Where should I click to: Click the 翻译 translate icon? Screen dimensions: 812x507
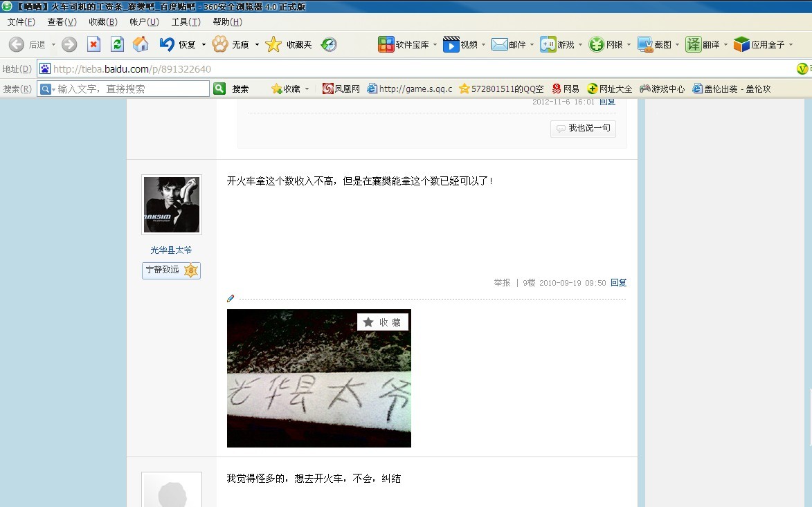[x=693, y=44]
